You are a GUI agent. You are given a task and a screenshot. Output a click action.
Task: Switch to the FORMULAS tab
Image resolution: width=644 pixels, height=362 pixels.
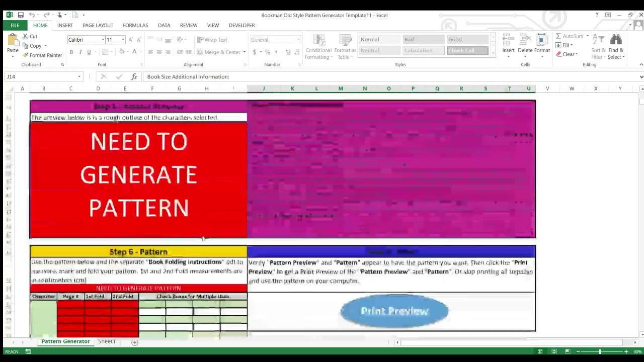point(135,25)
